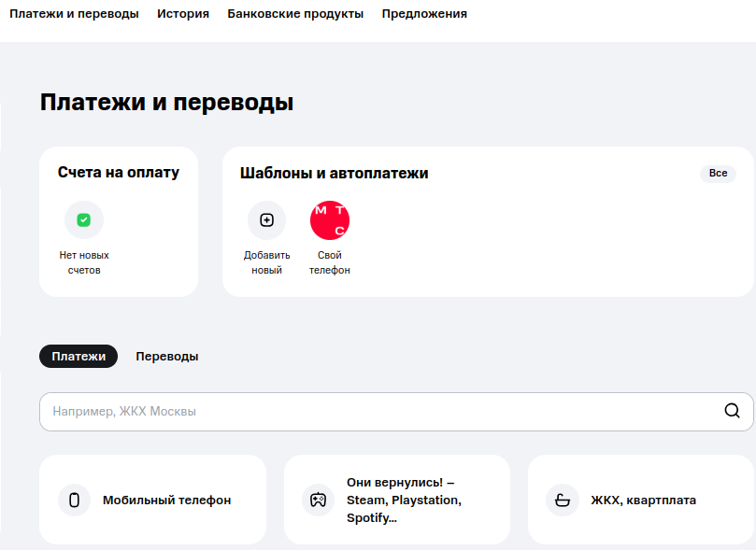
Task: Open Мобильный телефон payment category
Action: 153,500
